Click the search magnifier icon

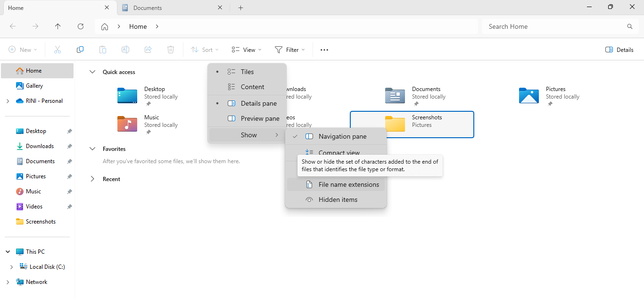[x=629, y=26]
